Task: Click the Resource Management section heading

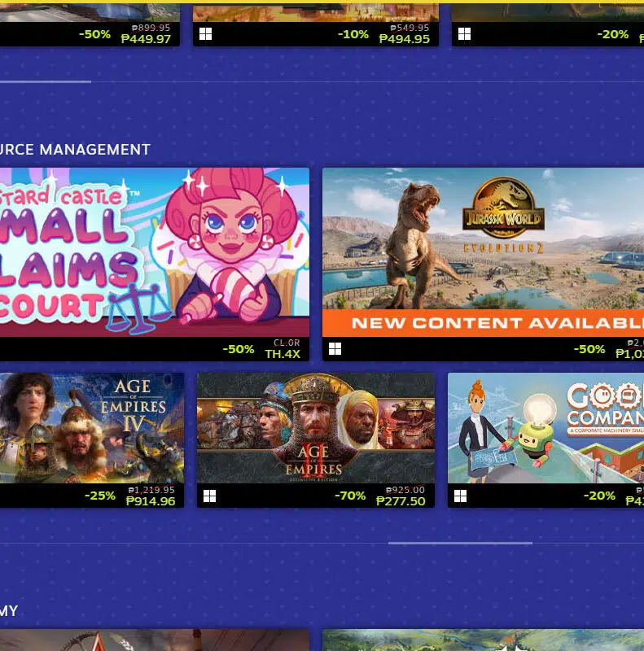Action: pyautogui.click(x=75, y=150)
